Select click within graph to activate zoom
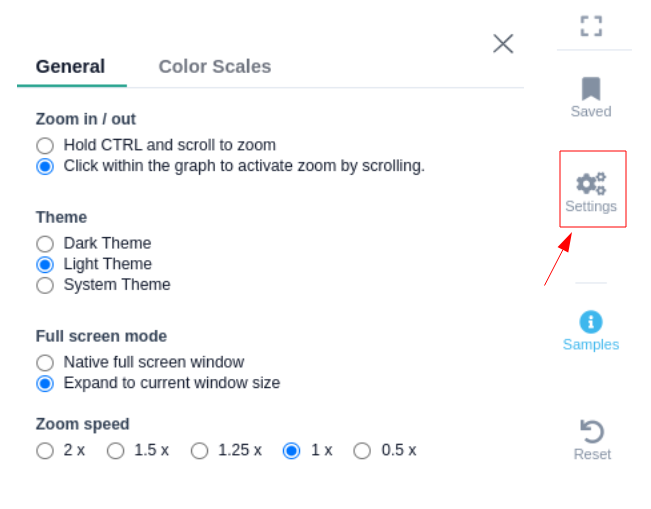 (45, 166)
